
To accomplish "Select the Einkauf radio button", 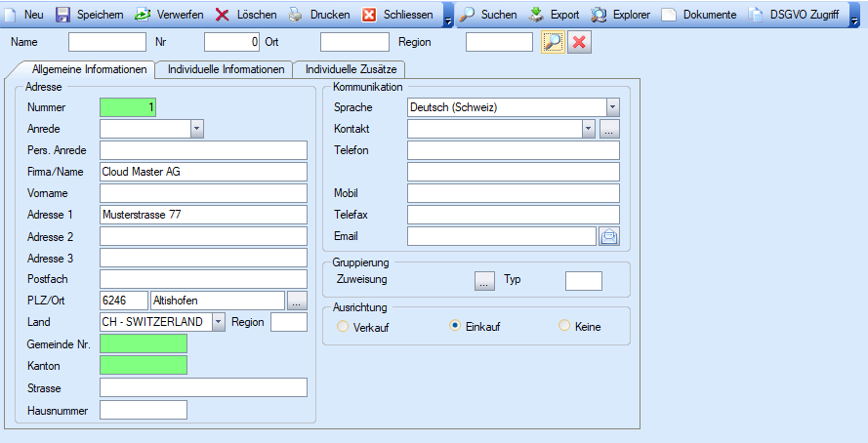I will coord(454,327).
